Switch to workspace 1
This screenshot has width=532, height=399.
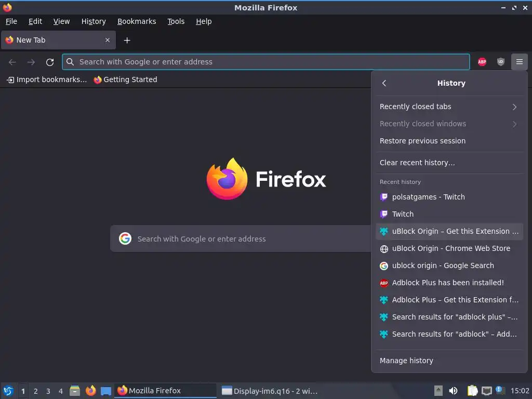23,391
